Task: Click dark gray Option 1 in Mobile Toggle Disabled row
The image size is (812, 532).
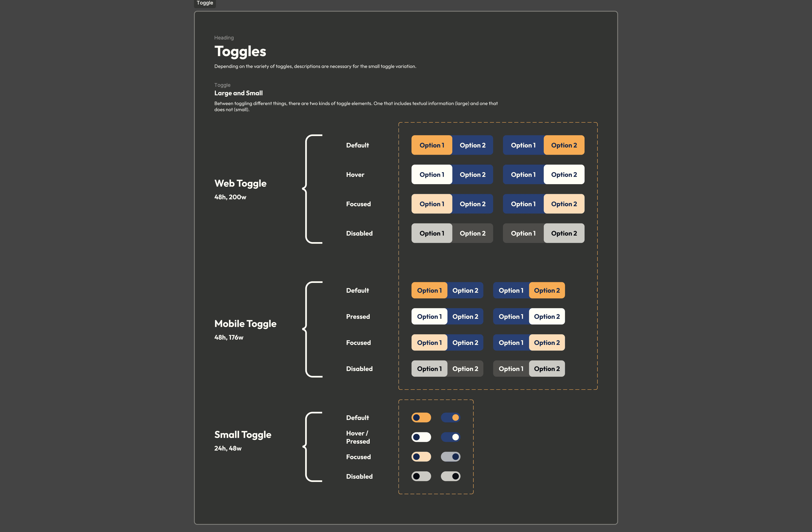Action: pyautogui.click(x=511, y=369)
